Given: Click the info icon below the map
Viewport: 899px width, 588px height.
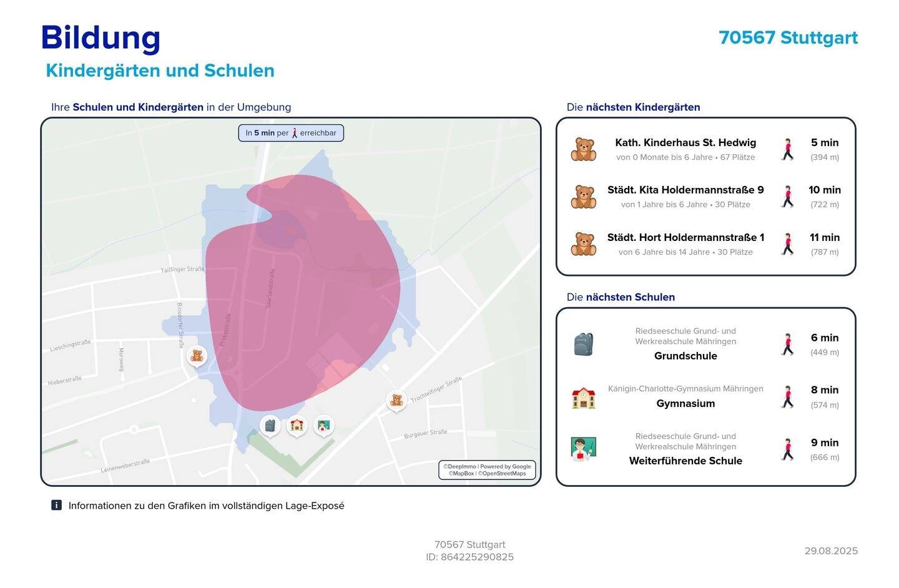Looking at the screenshot, I should tap(56, 506).
